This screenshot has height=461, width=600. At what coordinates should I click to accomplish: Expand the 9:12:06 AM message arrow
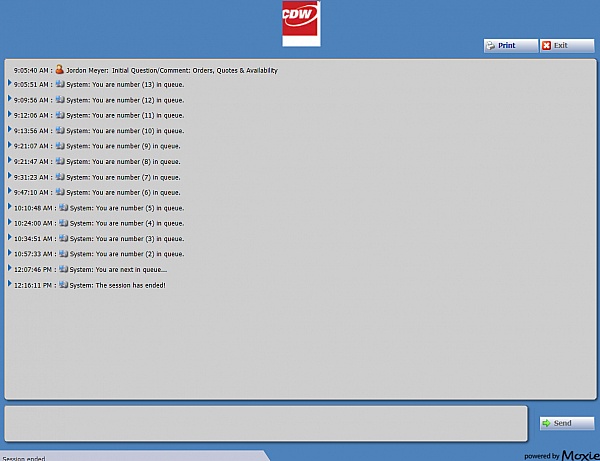10,114
